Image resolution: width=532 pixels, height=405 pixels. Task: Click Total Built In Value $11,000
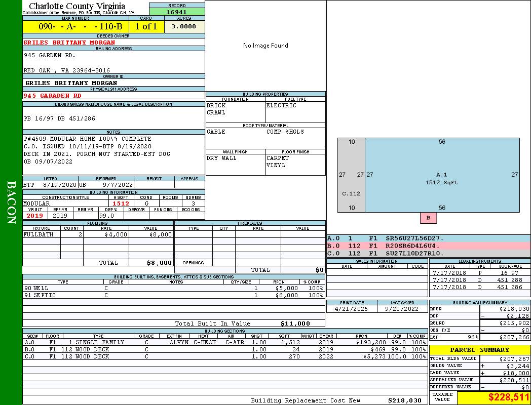(x=295, y=323)
